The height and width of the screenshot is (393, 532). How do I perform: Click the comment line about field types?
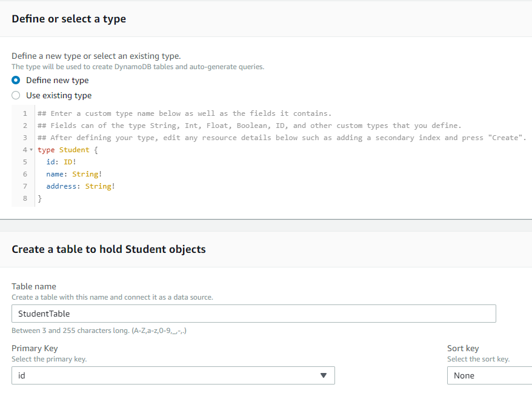(x=249, y=126)
